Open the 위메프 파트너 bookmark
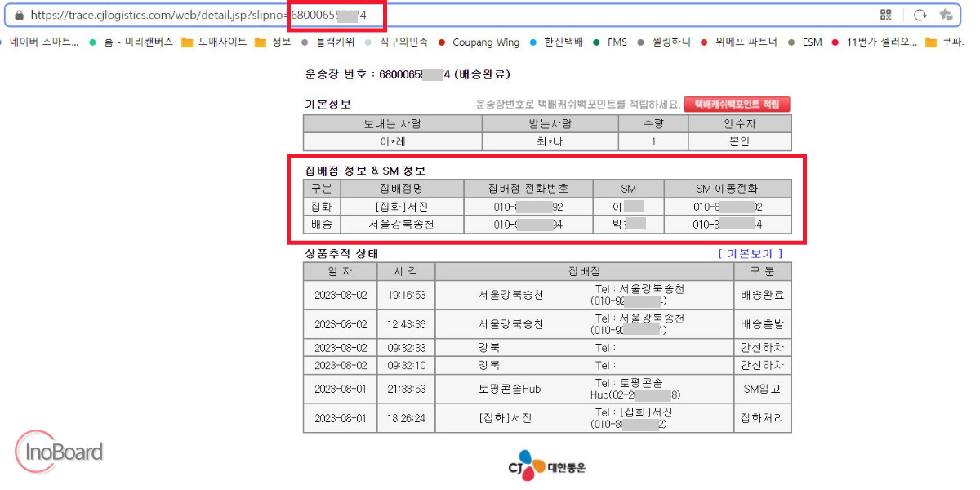The image size is (980, 490). (738, 42)
